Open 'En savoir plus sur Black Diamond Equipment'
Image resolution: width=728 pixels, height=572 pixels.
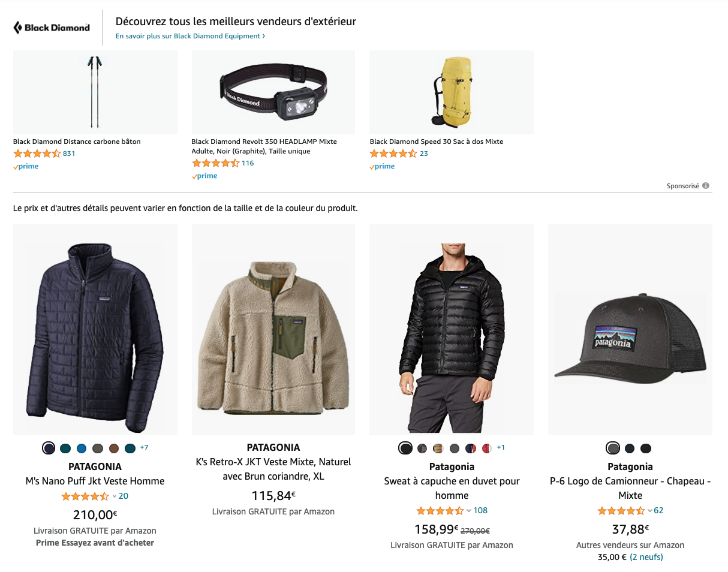(x=190, y=36)
